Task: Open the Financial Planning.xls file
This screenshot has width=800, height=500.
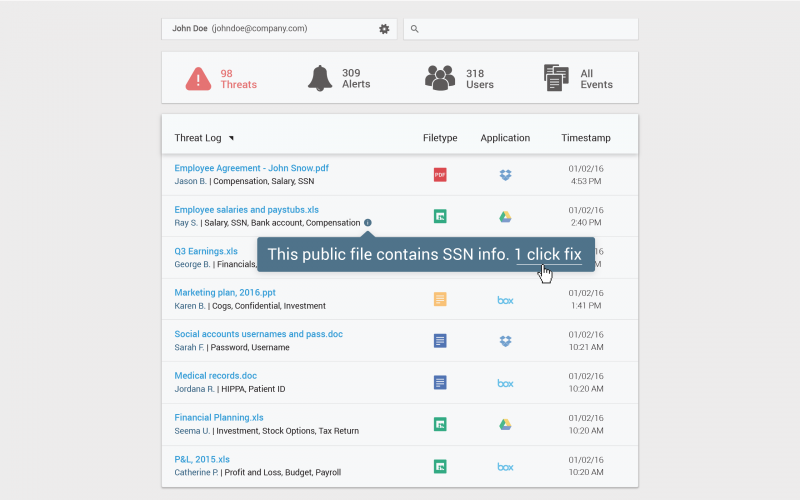Action: 219,417
